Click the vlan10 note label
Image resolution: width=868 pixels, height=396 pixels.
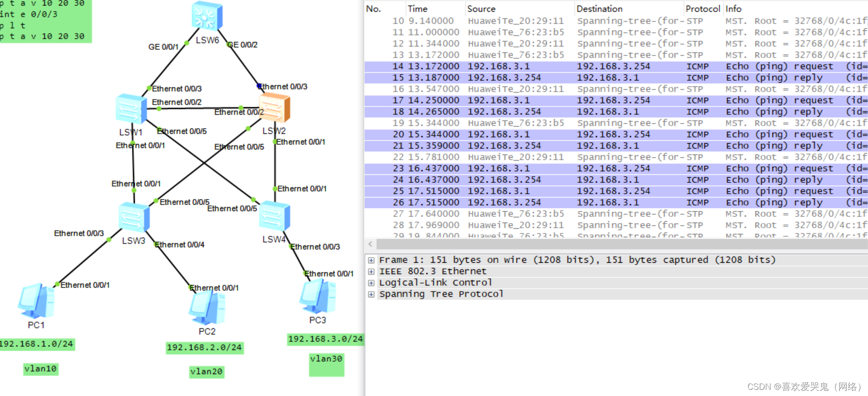pos(41,369)
